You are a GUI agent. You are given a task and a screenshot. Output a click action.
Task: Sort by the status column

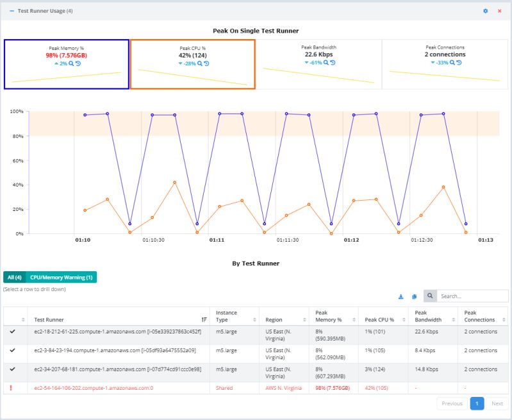(x=23, y=320)
